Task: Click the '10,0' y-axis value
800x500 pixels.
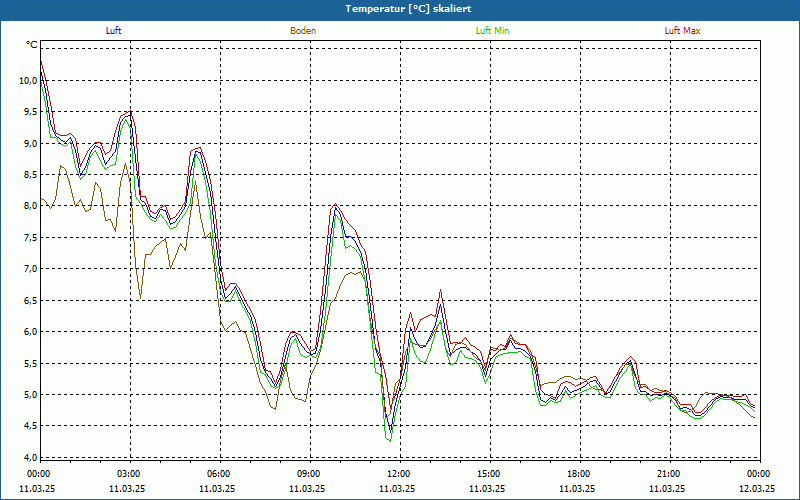Action: [29, 81]
